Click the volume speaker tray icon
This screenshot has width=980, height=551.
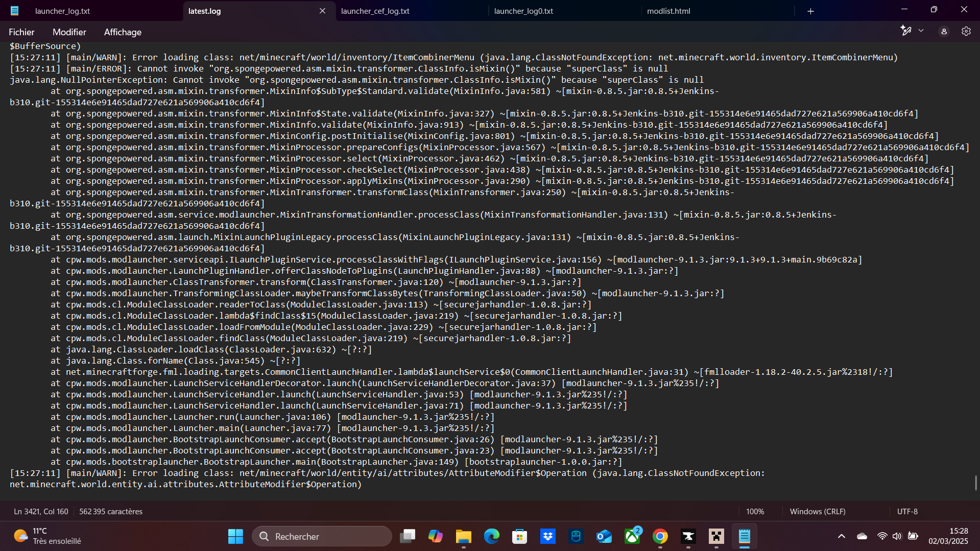(897, 536)
